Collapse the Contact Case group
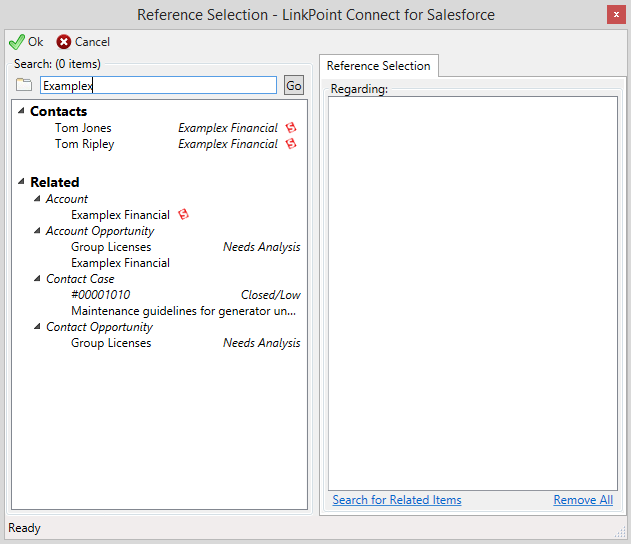631x544 pixels. pos(37,278)
